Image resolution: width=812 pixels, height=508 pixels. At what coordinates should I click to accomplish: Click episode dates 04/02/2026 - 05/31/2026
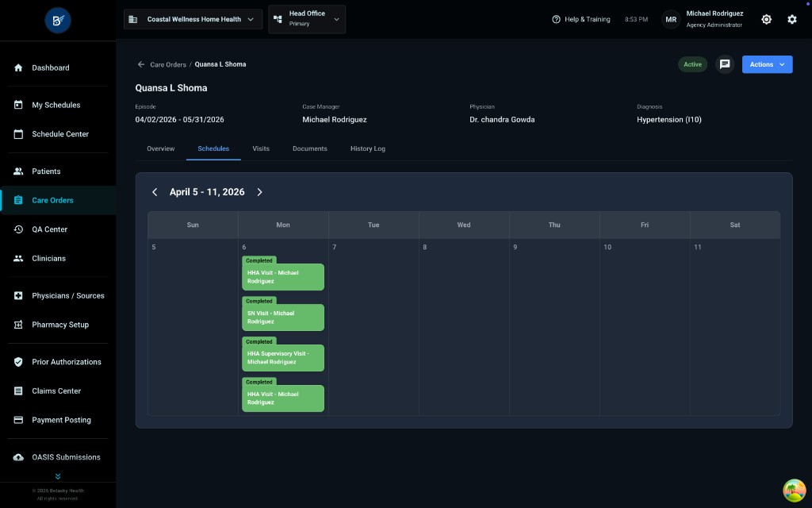click(179, 120)
